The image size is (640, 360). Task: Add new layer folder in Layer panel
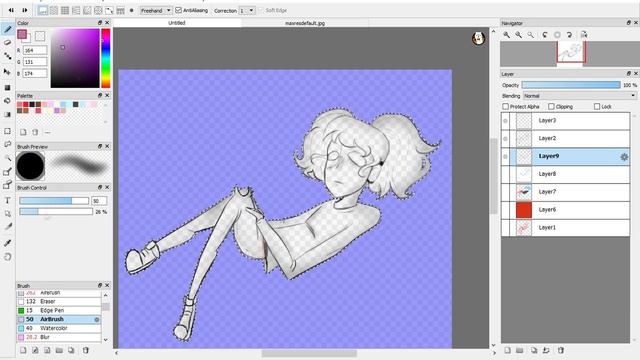(520, 350)
